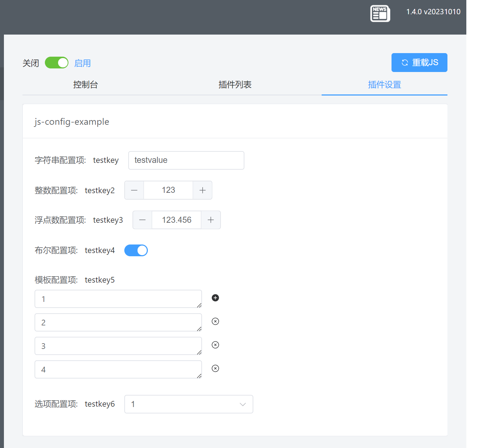This screenshot has width=482, height=448.
Task: Click minus icon to decrement testkey3
Action: (142, 220)
